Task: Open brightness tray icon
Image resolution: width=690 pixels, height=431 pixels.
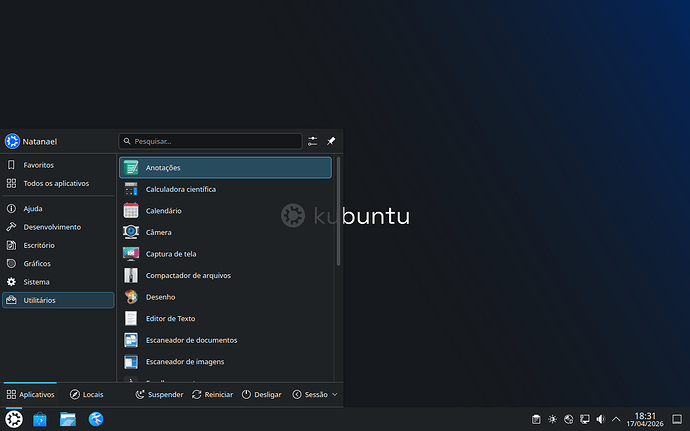Action: 552,420
